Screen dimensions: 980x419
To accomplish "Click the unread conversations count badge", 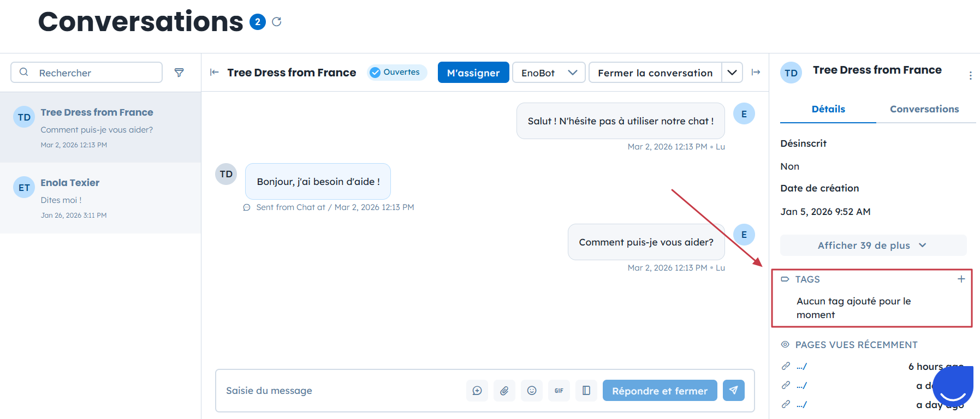I will coord(258,22).
